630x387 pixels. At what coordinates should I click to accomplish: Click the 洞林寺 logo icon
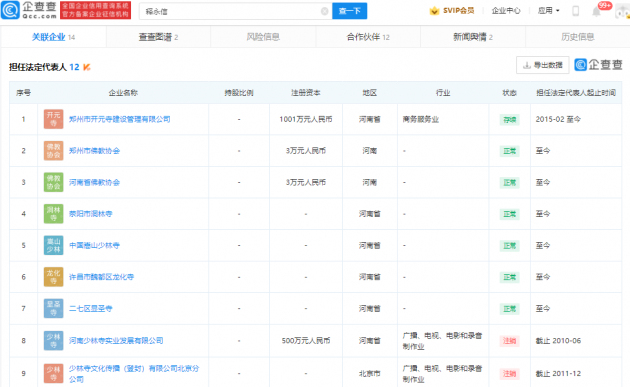coord(53,214)
